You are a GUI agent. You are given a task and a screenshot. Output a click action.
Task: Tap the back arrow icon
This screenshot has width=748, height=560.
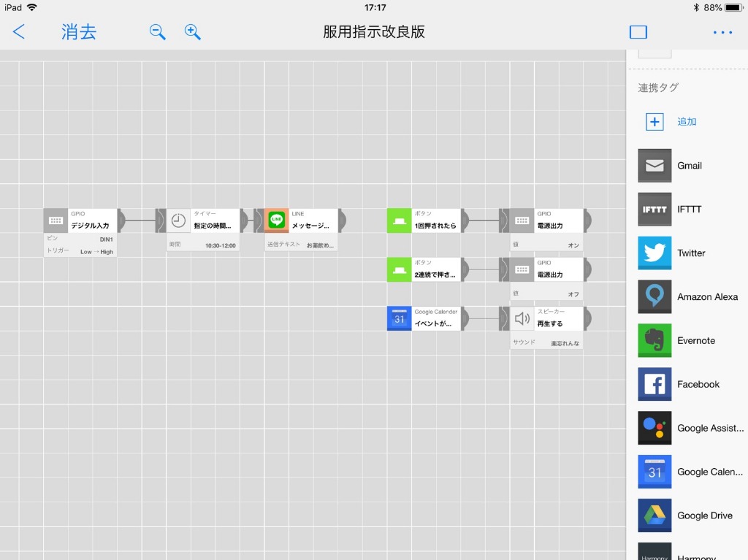(18, 32)
